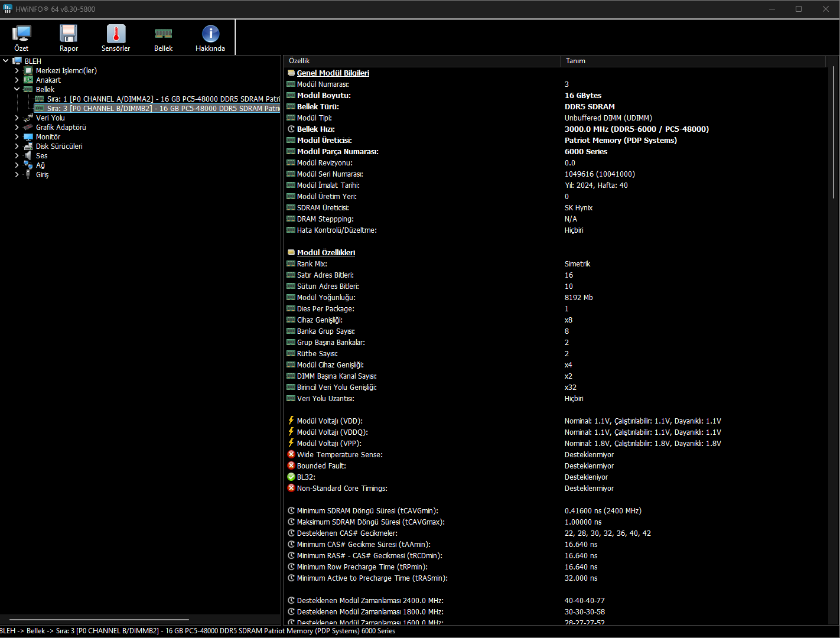Click the Modül Özellikleri section heading

point(326,252)
